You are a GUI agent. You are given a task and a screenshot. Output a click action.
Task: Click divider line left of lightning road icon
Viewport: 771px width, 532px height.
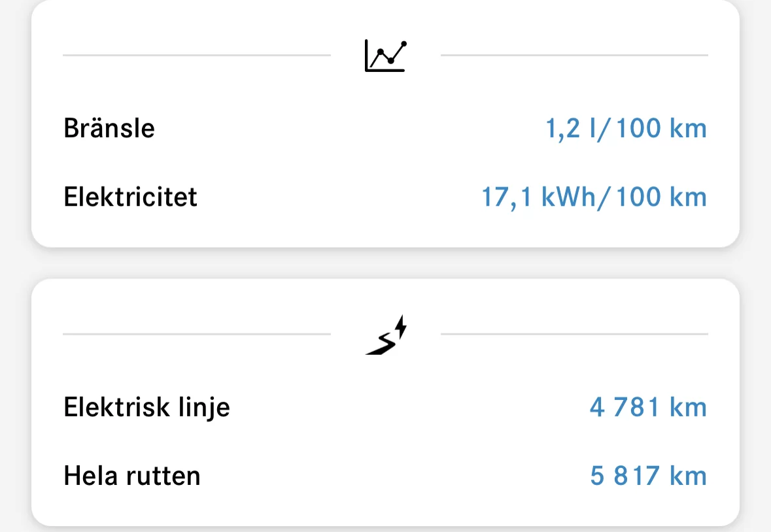[196, 334]
